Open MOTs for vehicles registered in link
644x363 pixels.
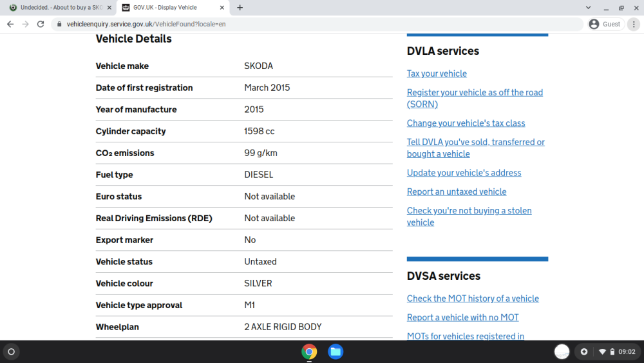click(x=466, y=336)
